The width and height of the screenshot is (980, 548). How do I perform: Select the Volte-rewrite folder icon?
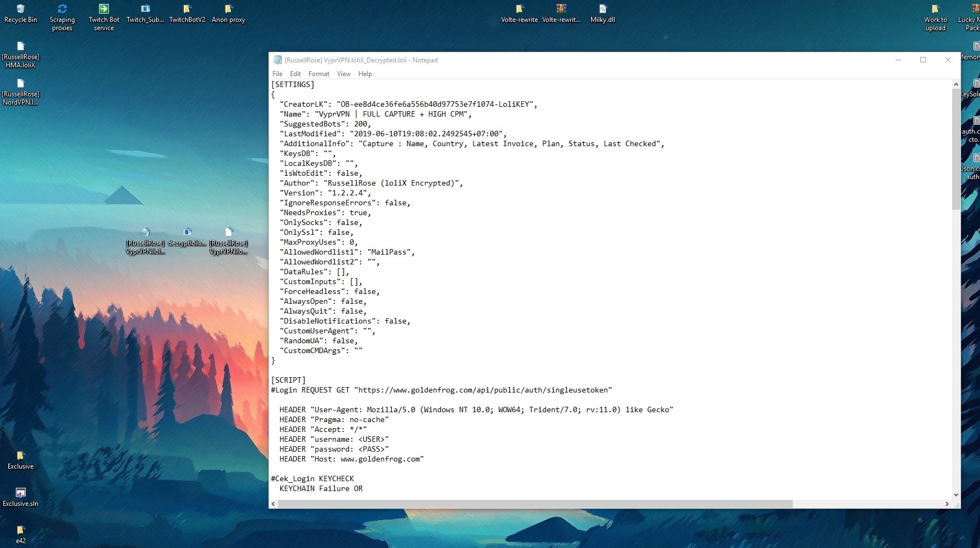tap(520, 14)
